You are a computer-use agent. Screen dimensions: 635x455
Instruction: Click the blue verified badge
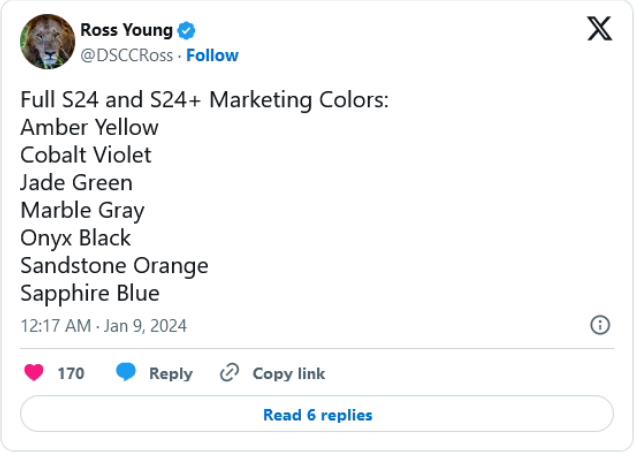point(187,31)
